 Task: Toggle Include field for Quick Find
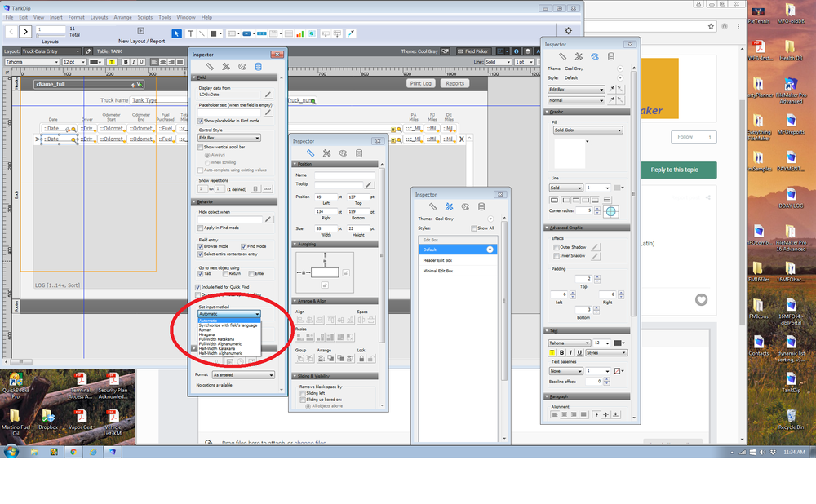197,287
